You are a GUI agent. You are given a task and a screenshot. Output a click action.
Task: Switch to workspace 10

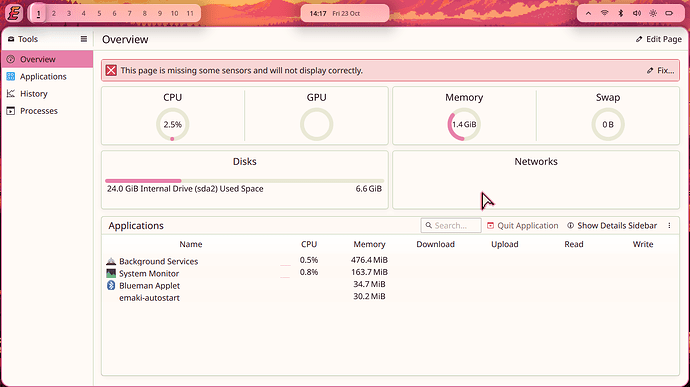pyautogui.click(x=174, y=14)
